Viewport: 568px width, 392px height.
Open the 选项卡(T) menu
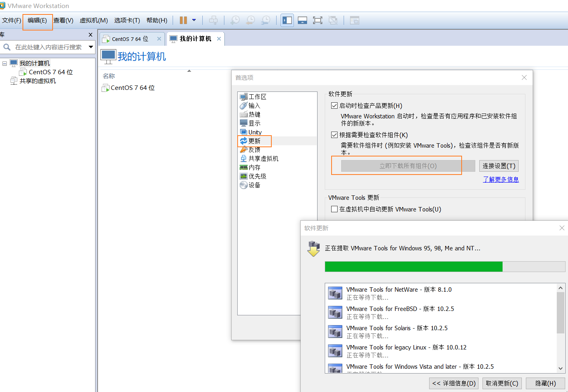[127, 20]
